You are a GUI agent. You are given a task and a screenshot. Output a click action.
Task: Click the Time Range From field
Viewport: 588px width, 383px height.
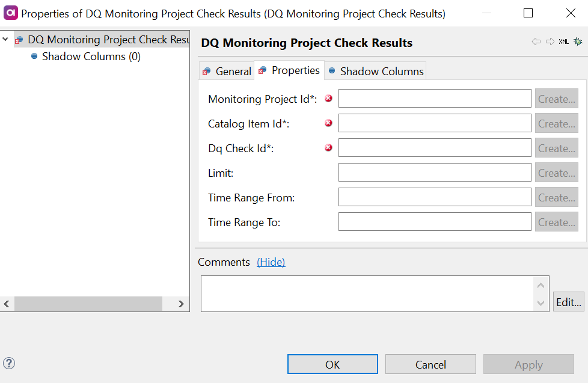click(x=434, y=197)
